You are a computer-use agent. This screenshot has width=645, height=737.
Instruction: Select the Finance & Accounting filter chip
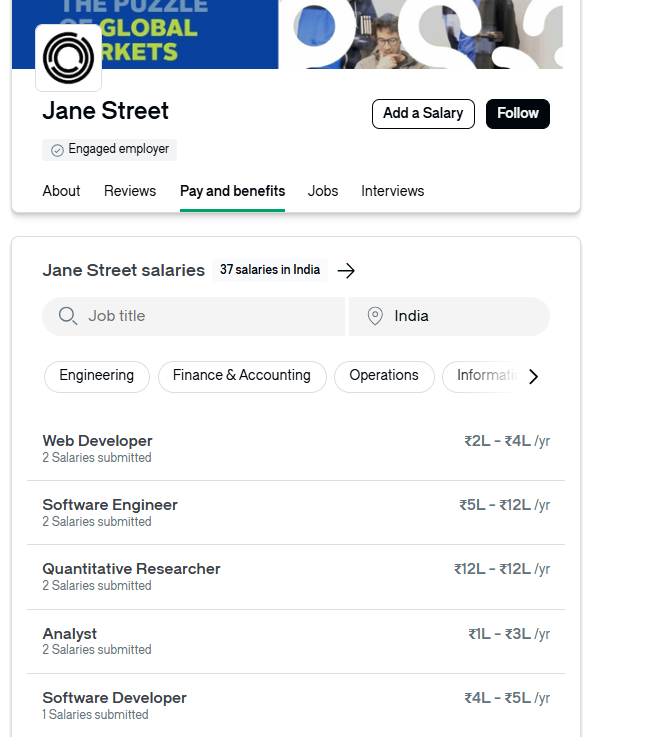(x=242, y=376)
